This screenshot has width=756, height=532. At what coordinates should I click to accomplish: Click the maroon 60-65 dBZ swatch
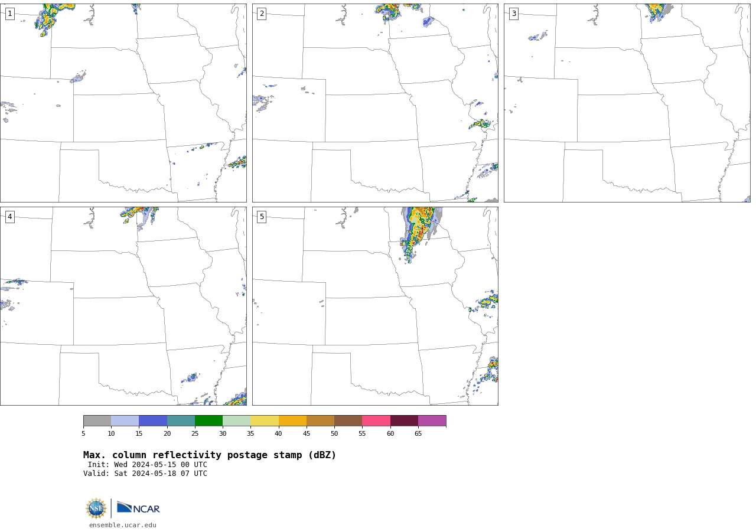[404, 420]
